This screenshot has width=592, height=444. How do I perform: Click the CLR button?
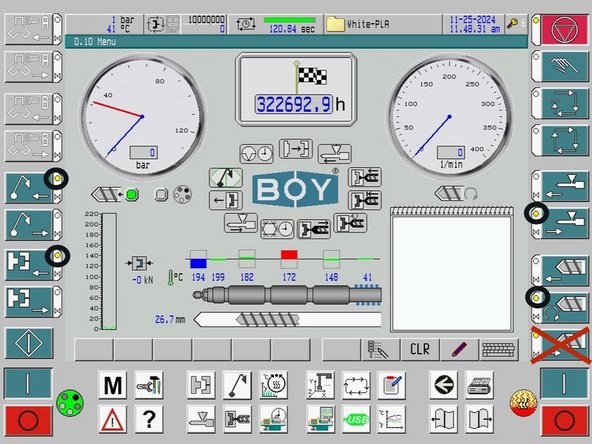[x=420, y=349]
